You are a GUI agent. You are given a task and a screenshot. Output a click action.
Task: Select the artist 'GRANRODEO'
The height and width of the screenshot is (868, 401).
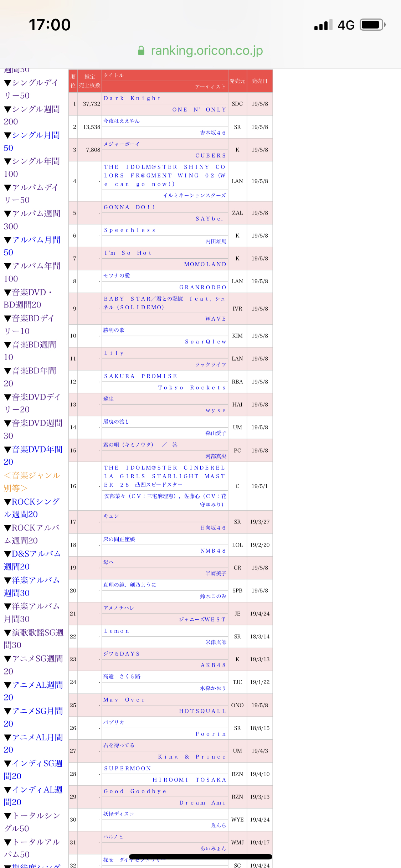click(203, 288)
